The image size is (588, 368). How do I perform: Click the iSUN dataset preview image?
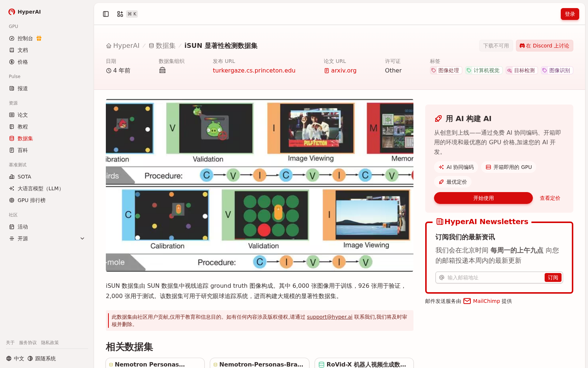(x=259, y=185)
